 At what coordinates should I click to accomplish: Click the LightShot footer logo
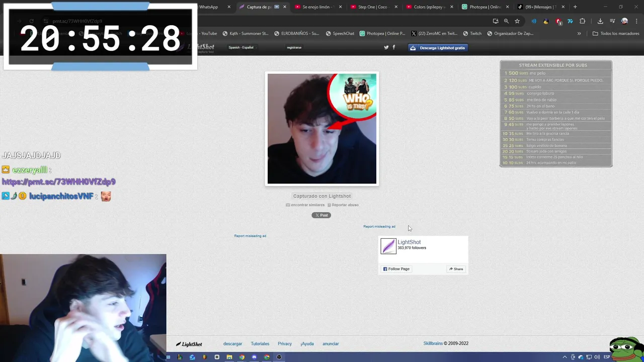click(x=189, y=344)
